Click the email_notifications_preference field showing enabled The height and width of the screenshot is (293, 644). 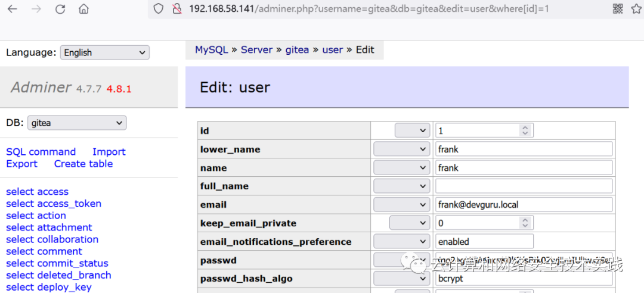tap(484, 241)
